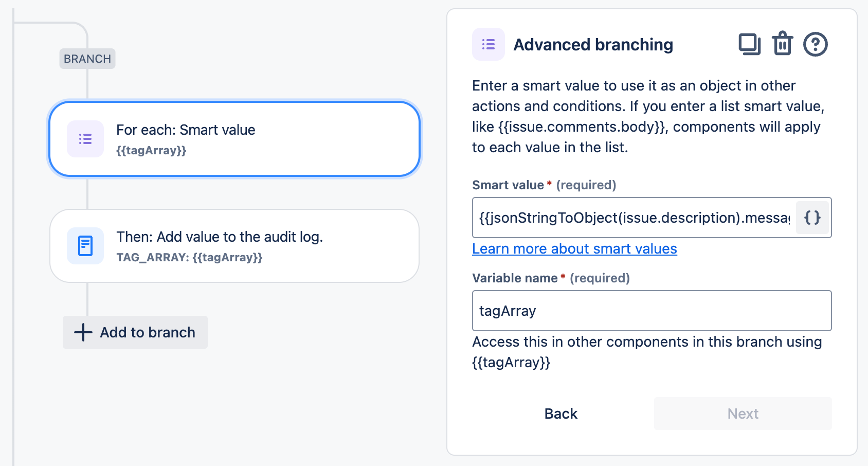Click the Advanced branching header list icon
This screenshot has height=466, width=868.
(488, 44)
